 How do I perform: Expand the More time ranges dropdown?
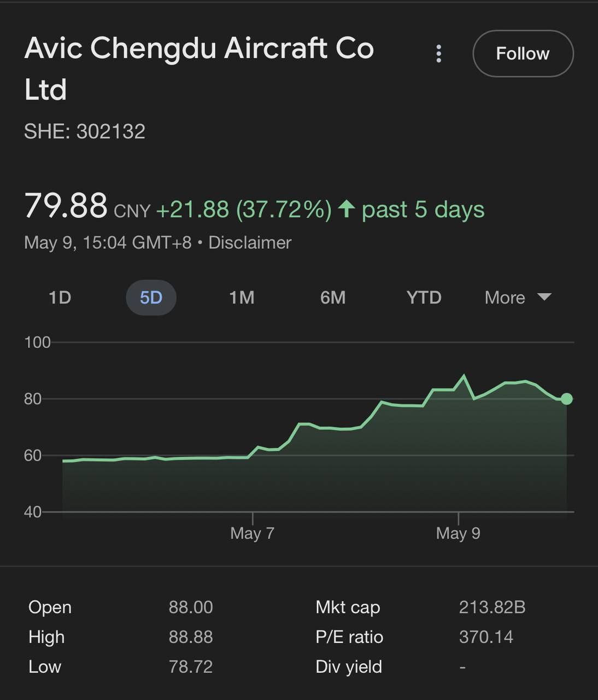click(x=505, y=297)
